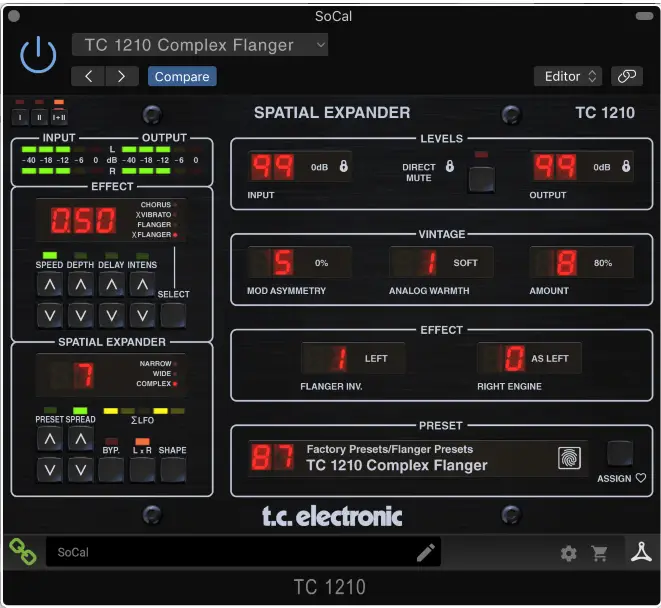Decrease INTENS with the down arrow
Viewport: 661px width, 608px height.
coord(142,315)
